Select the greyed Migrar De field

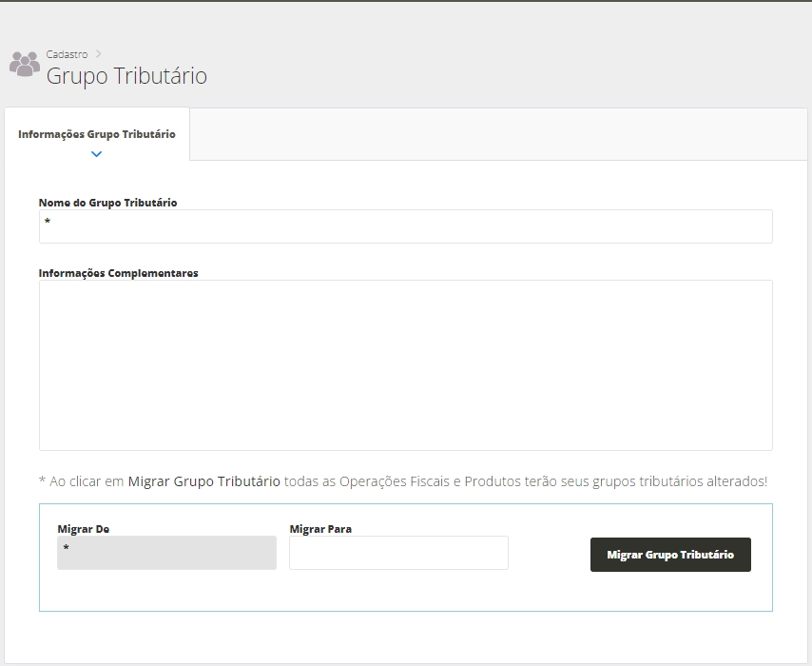[166, 553]
